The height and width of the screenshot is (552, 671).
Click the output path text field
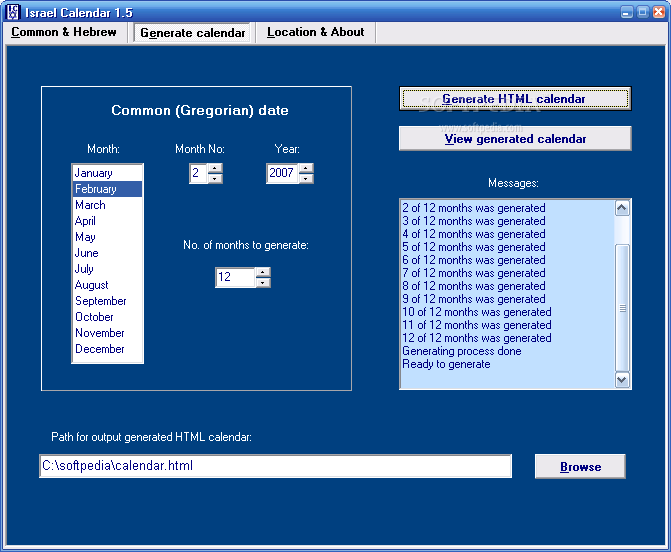click(276, 466)
